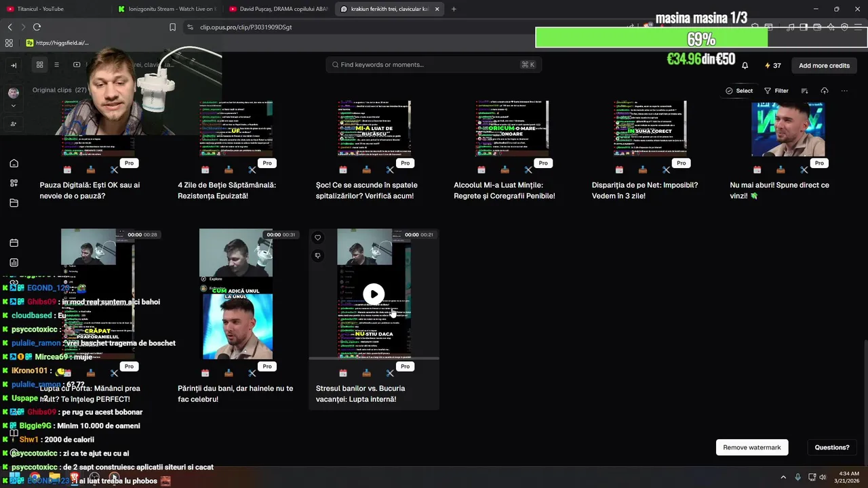This screenshot has height=488, width=868.
Task: Open the three-dot more options menu
Action: coord(844,91)
